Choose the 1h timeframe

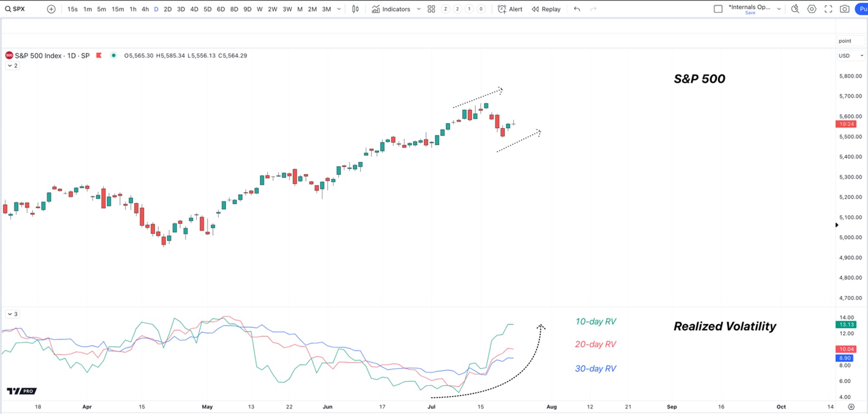pyautogui.click(x=133, y=9)
